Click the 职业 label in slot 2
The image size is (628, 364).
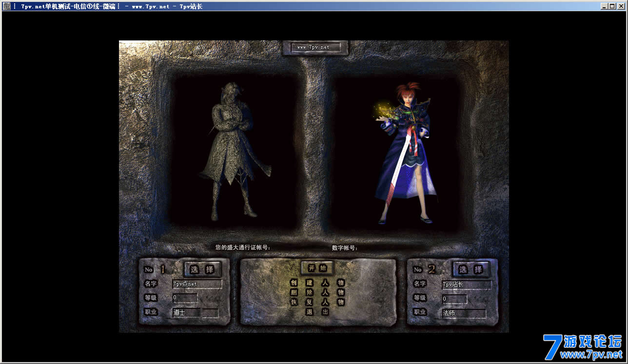420,312
